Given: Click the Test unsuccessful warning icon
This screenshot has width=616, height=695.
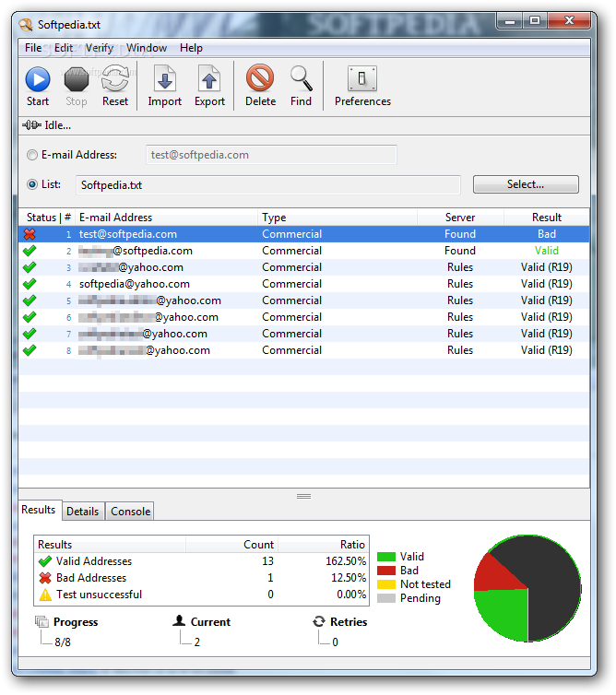Looking at the screenshot, I should (45, 595).
